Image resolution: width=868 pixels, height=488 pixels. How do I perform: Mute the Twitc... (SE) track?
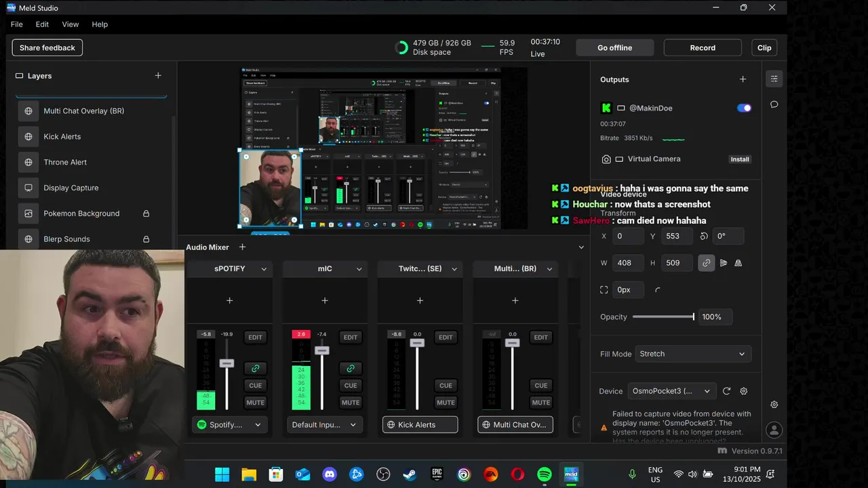coord(446,403)
